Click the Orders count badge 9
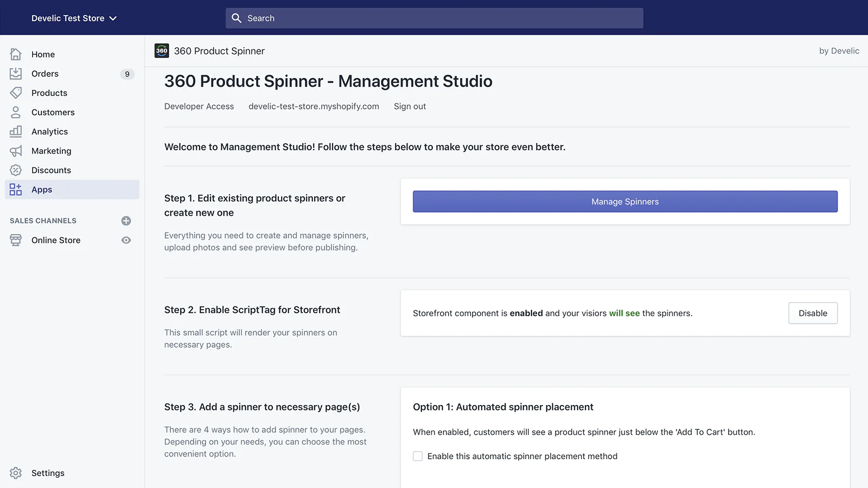868x488 pixels. [x=127, y=74]
